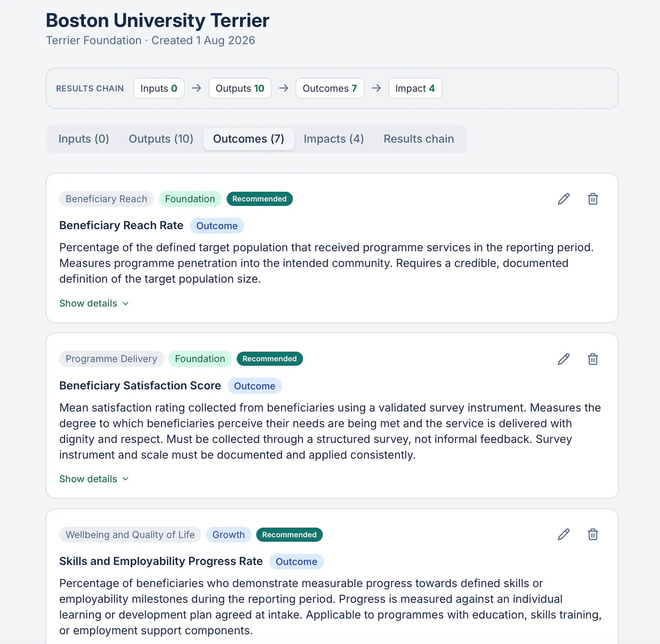The height and width of the screenshot is (644, 660).
Task: Switch to the Outputs (10) tab
Action: pos(161,139)
